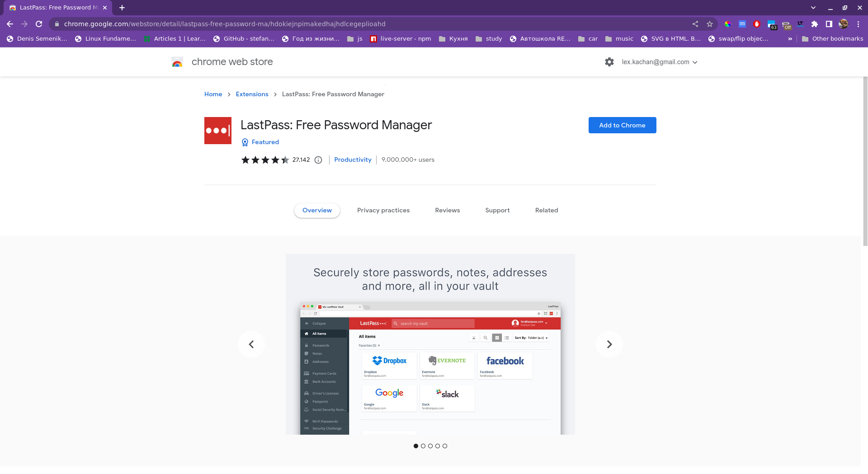Click the share page icon in address bar
The width and height of the screenshot is (868, 474).
click(x=695, y=24)
